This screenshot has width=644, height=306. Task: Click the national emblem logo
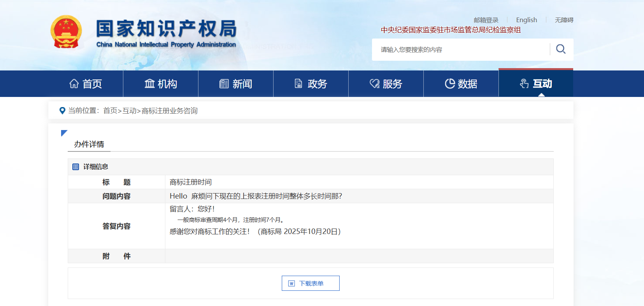[66, 32]
